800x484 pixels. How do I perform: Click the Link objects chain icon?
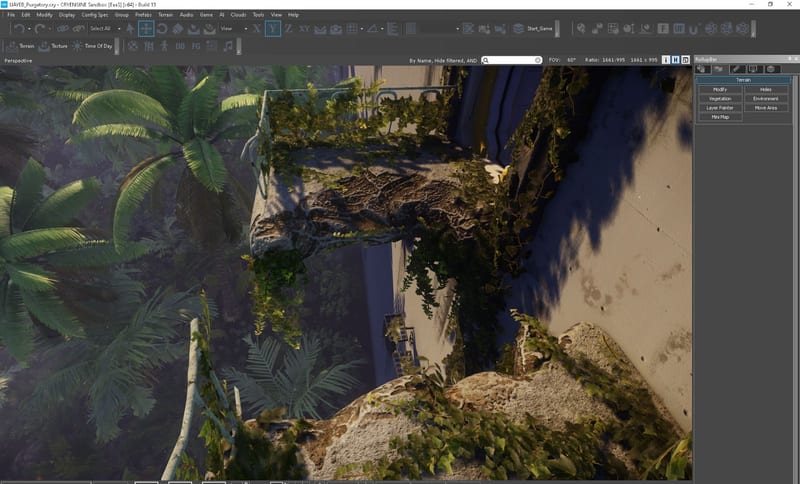63,29
